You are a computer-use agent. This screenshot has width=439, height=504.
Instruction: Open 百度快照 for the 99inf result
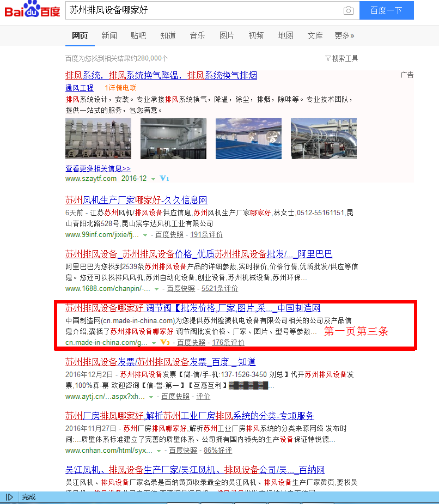click(x=169, y=235)
